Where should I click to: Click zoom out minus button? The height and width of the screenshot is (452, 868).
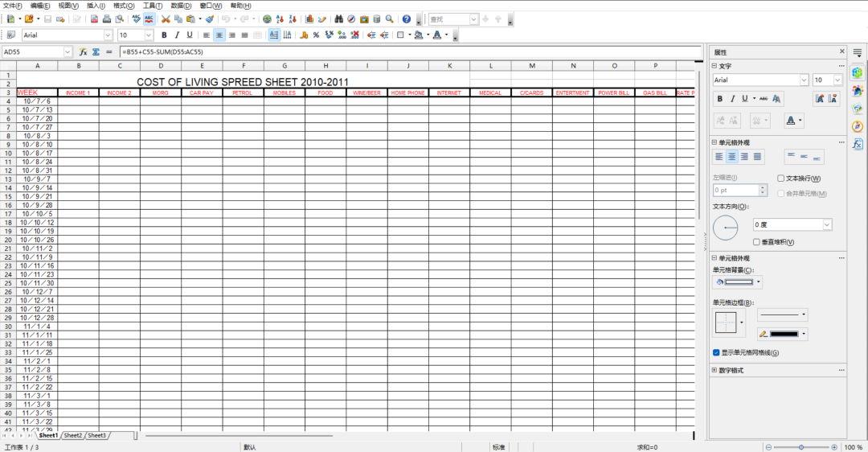(x=768, y=447)
